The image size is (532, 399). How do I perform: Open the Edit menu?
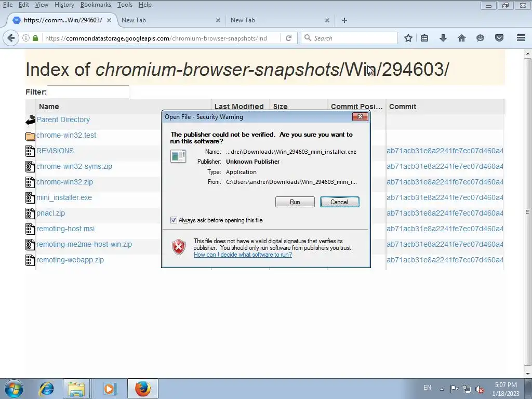pyautogui.click(x=24, y=5)
